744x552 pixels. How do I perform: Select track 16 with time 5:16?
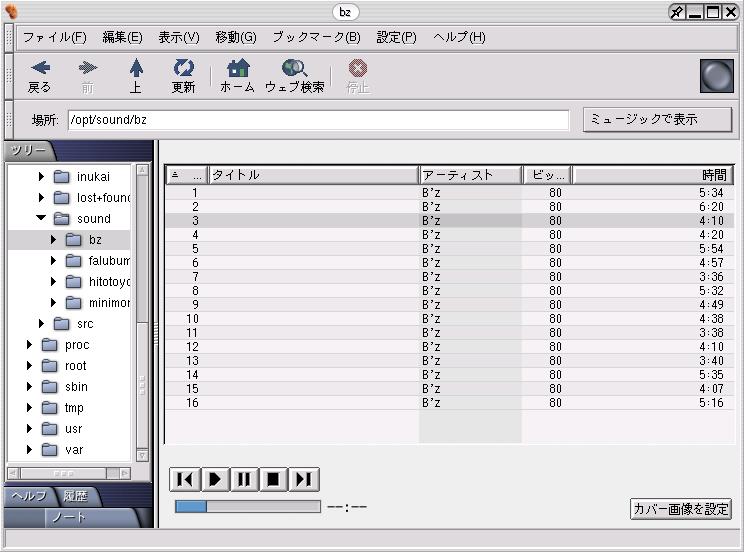[449, 402]
